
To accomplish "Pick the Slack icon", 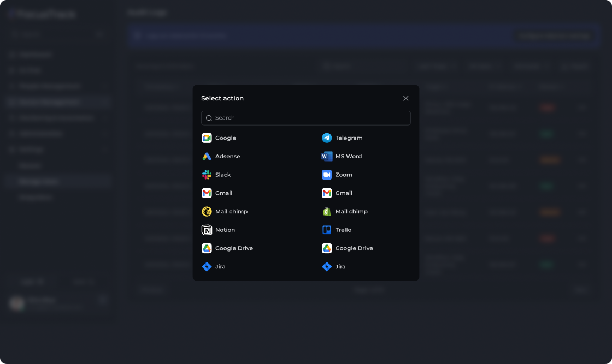I will (207, 175).
